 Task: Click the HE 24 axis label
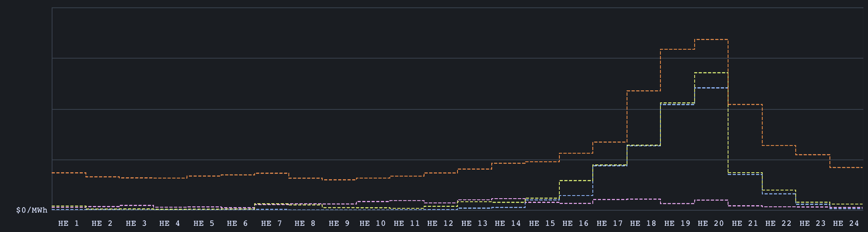coord(846,223)
